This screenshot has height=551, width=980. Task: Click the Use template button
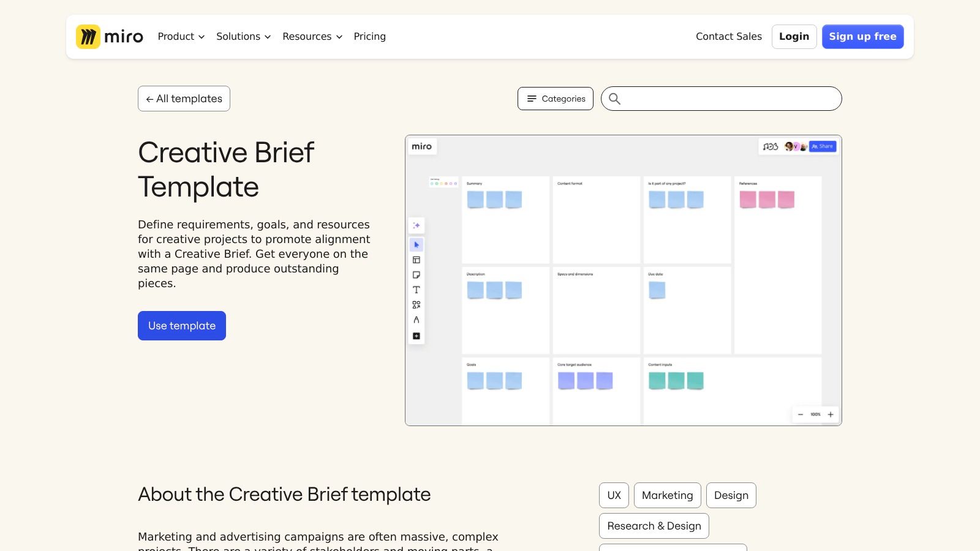pos(182,326)
